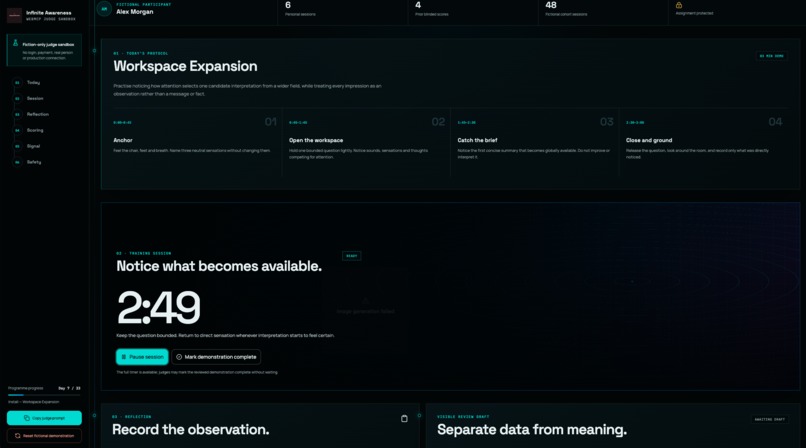Click the READY status badge
This screenshot has width=806, height=448.
352,256
